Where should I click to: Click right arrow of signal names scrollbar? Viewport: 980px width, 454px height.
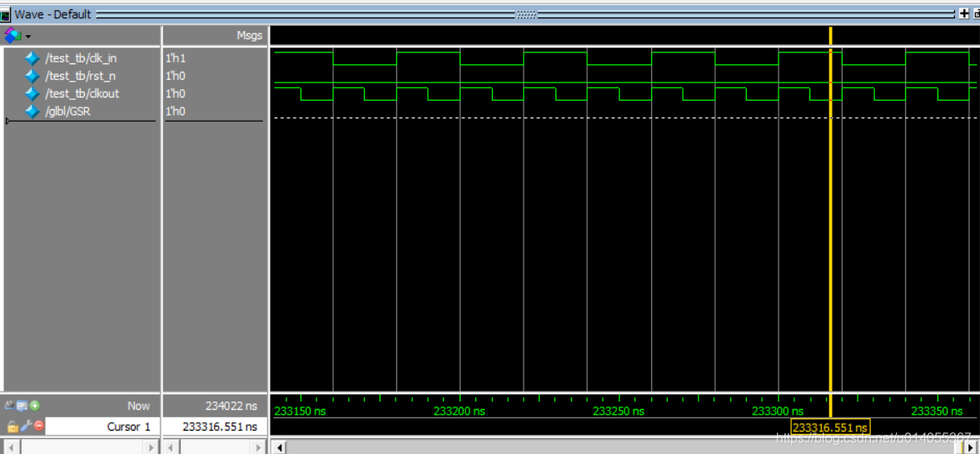[152, 447]
